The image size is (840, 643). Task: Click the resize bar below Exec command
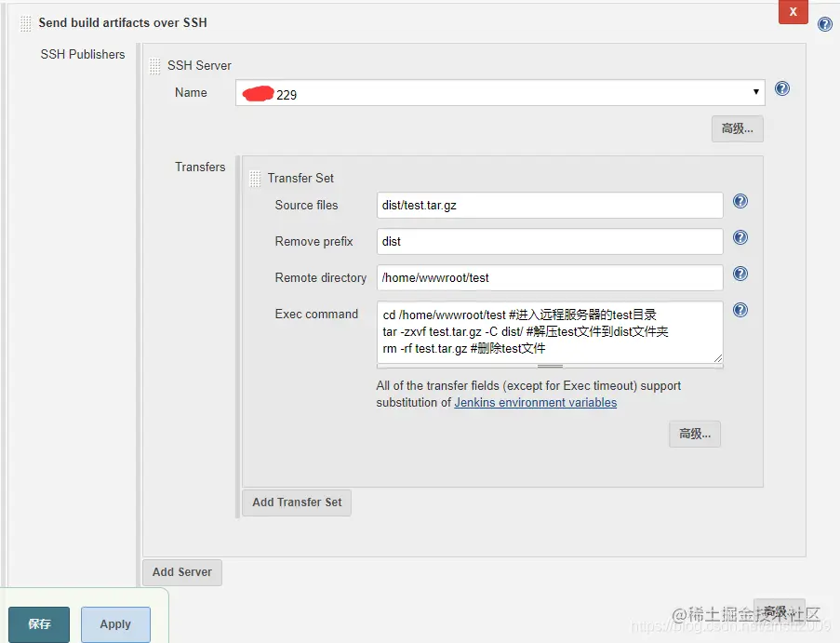pyautogui.click(x=550, y=367)
